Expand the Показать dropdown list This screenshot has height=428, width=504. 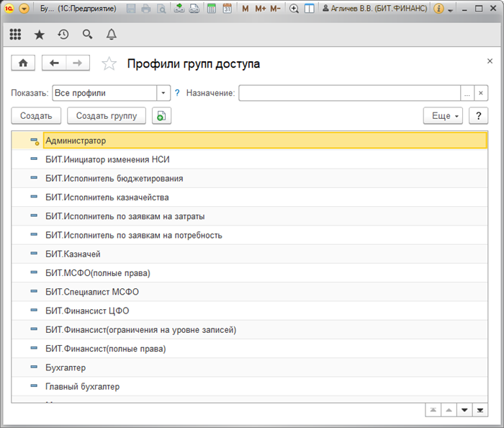tap(163, 93)
